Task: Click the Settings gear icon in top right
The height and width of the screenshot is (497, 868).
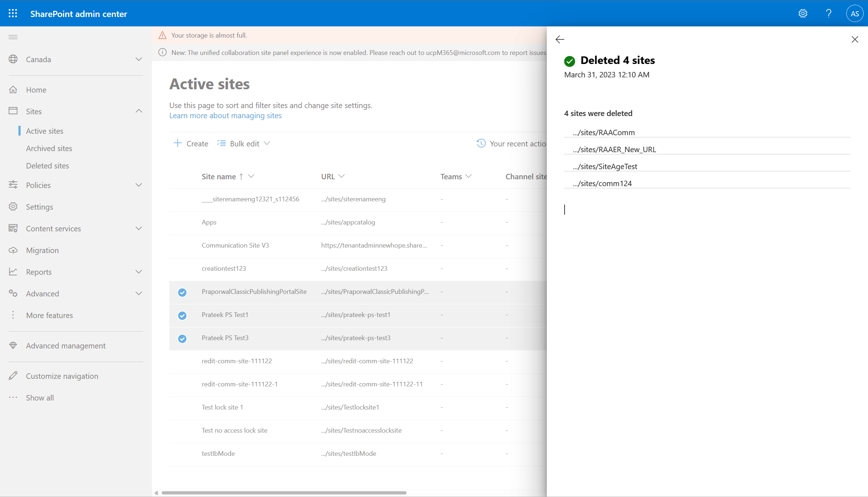Action: click(804, 13)
